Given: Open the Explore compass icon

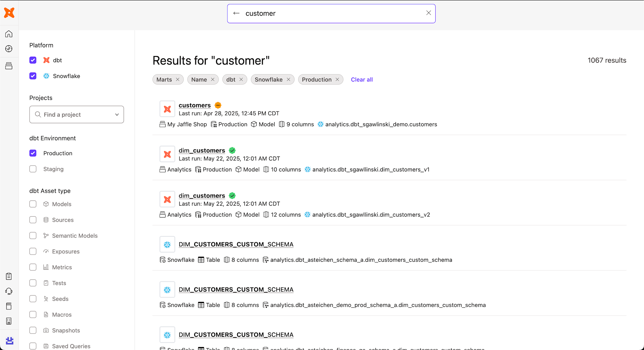Looking at the screenshot, I should click(9, 49).
